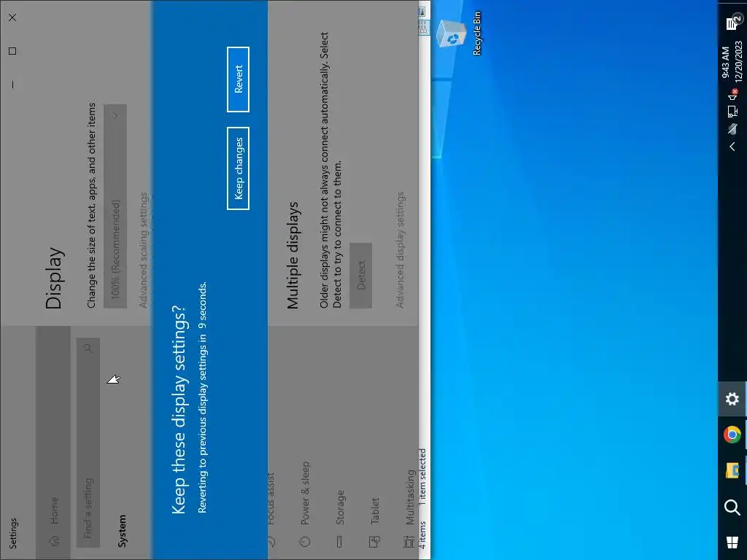Click the Display page heading
747x560 pixels.
pos(54,278)
